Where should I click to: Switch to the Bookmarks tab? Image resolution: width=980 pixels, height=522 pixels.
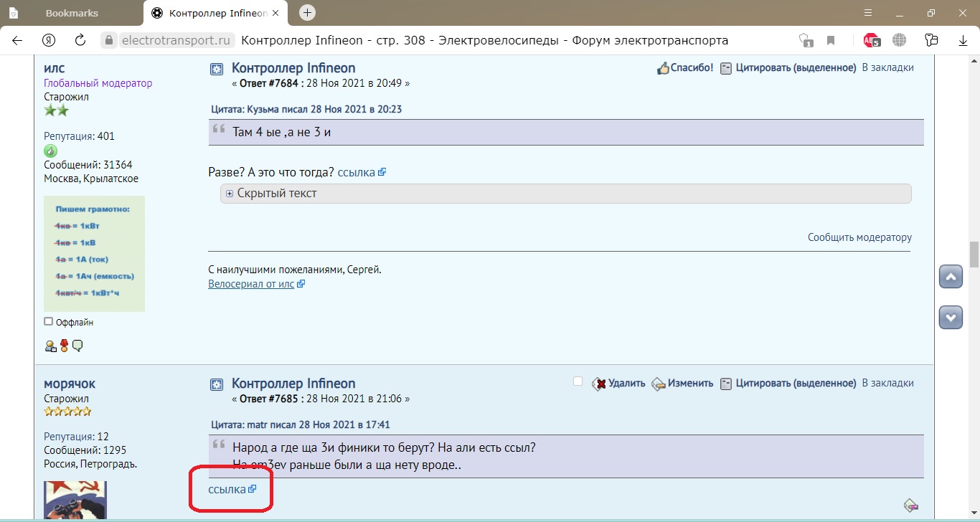pyautogui.click(x=72, y=14)
